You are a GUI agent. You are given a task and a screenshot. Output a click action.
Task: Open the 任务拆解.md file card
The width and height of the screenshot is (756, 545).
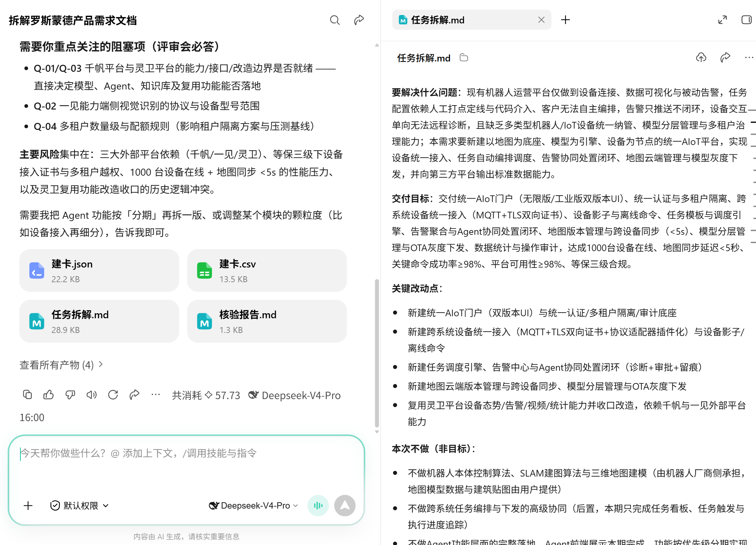point(99,321)
